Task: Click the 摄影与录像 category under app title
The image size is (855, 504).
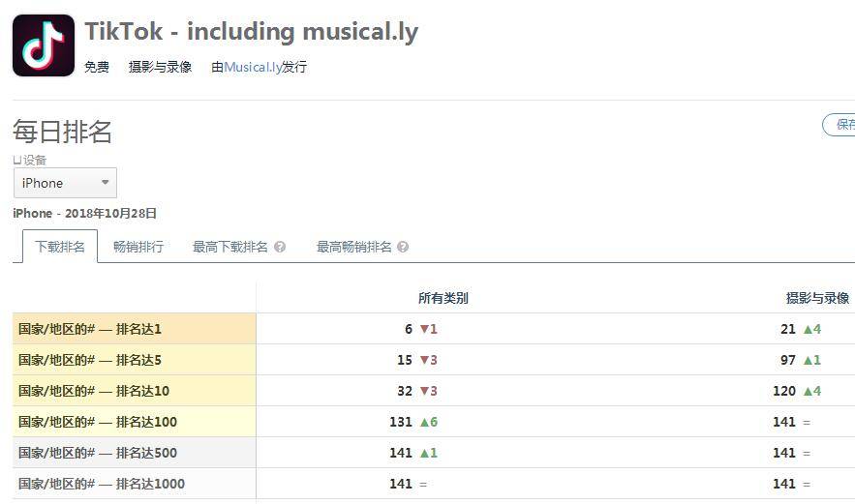Action: point(161,67)
